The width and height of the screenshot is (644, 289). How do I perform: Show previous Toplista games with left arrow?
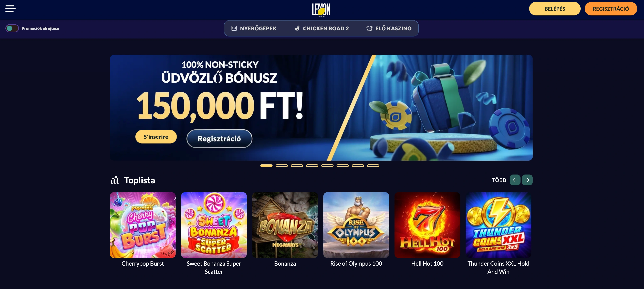[515, 180]
